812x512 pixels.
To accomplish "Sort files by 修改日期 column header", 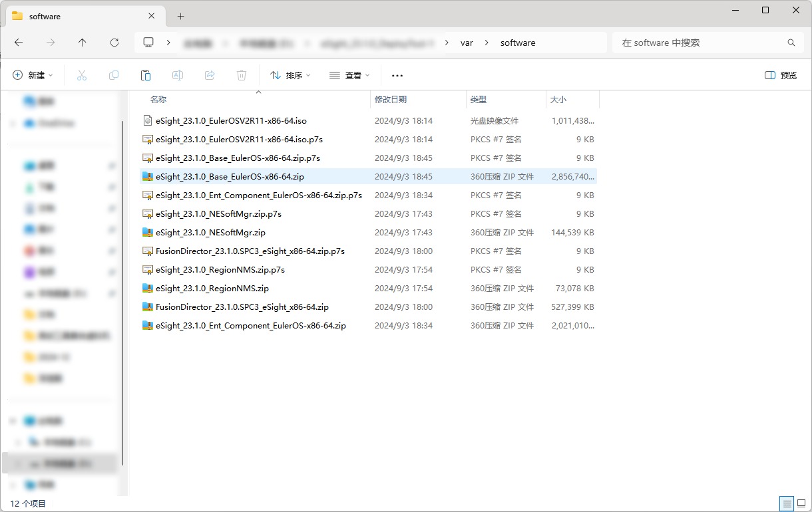I will (x=391, y=100).
